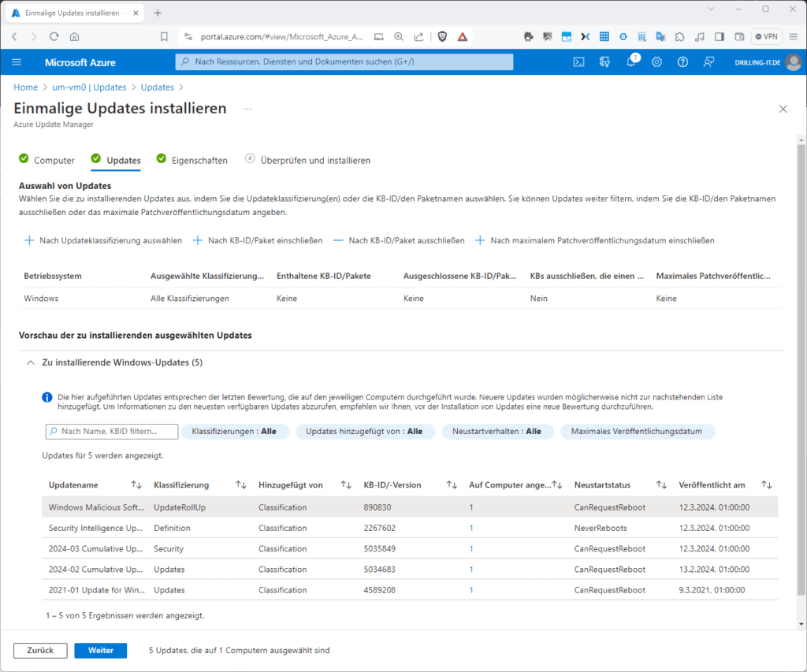The image size is (807, 672).
Task: Close the Einmalige Updates installieren browser tab
Action: 136,13
